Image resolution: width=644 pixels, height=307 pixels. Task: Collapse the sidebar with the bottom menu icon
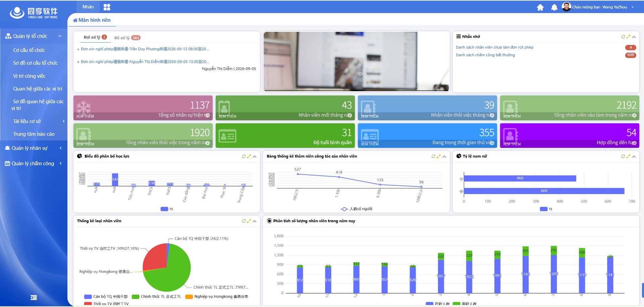click(34, 297)
